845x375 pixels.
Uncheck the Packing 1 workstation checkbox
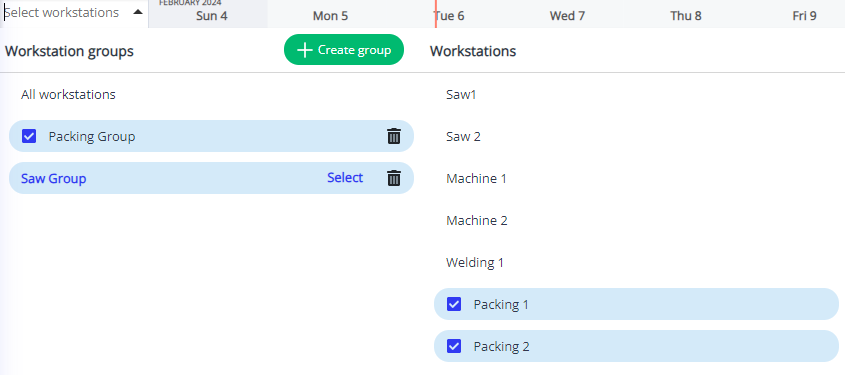454,304
